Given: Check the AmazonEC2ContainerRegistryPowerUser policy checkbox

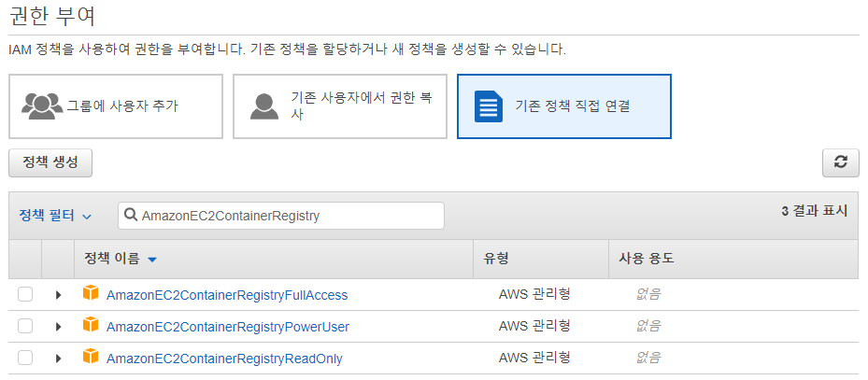Looking at the screenshot, I should click(25, 327).
